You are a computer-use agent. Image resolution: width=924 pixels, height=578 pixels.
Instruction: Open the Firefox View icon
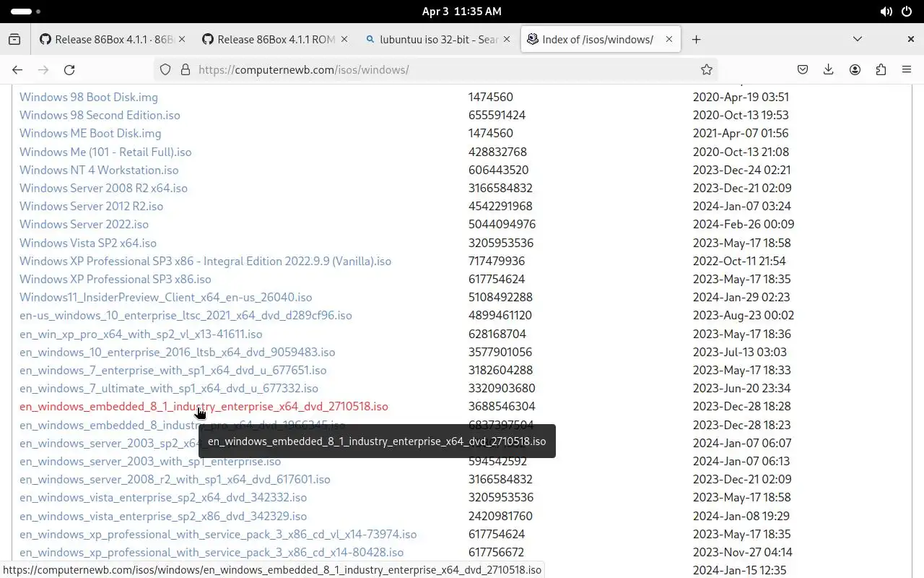click(14, 40)
